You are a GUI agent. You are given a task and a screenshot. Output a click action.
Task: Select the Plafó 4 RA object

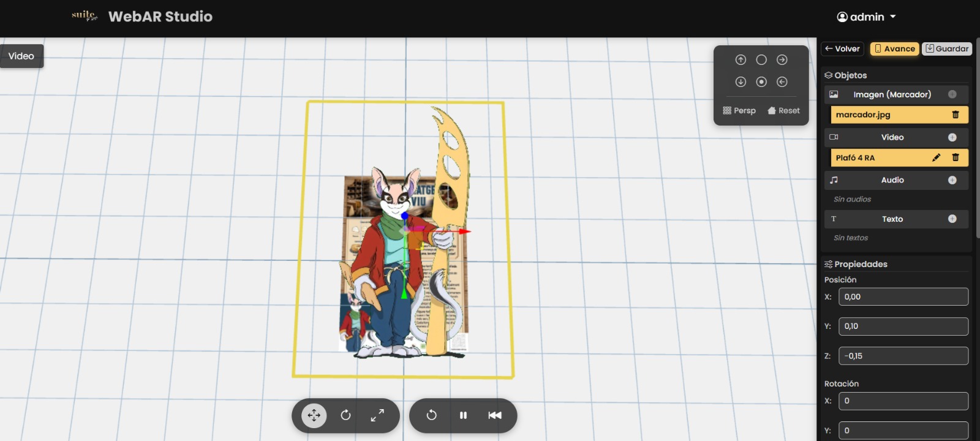tap(899, 157)
